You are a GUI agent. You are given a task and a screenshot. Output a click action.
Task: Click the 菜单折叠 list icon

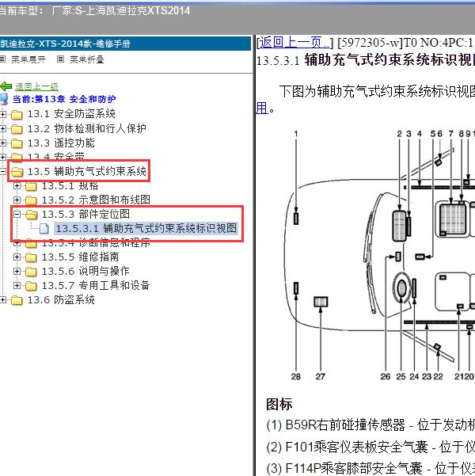[x=61, y=59]
